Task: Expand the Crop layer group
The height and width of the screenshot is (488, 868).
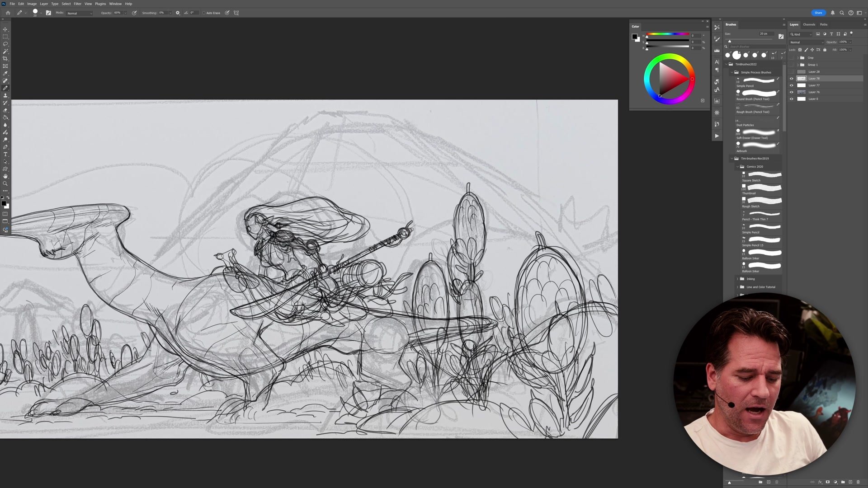Action: [x=797, y=58]
